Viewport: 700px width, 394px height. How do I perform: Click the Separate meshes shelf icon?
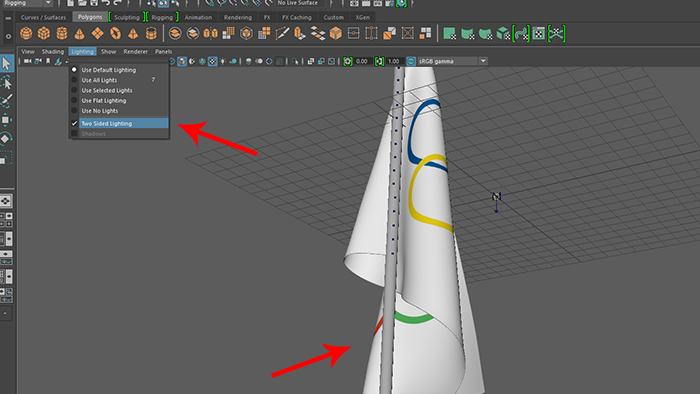(193, 33)
